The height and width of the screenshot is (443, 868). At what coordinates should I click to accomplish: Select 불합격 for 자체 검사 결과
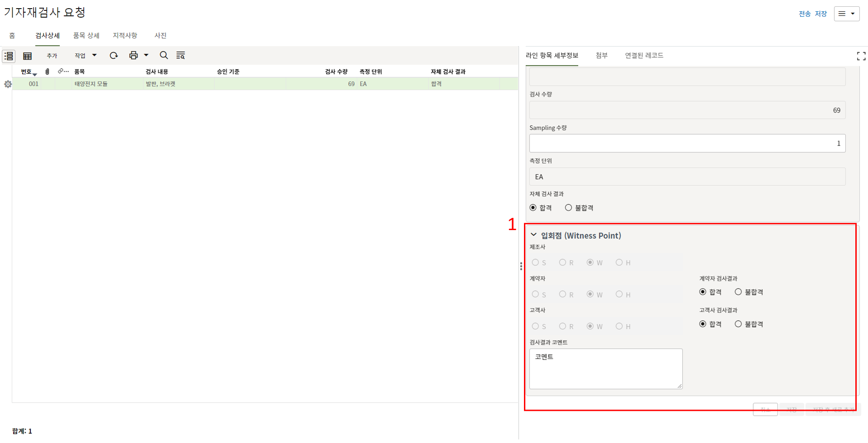coord(568,207)
